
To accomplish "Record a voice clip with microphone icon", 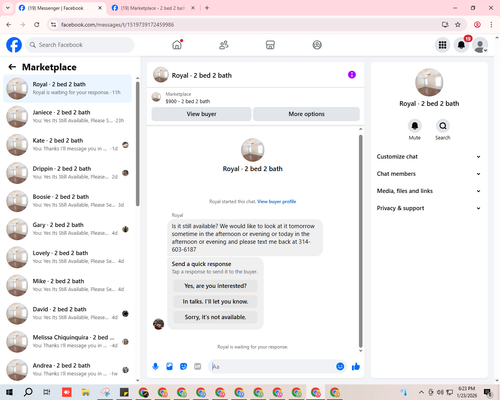I will tap(155, 367).
